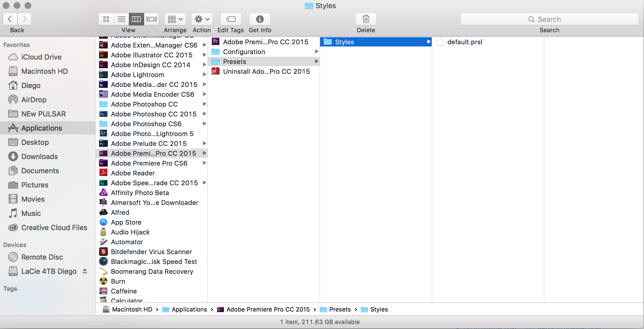
Task: Select Bitdefender Virus Scanner app
Action: [x=151, y=252]
